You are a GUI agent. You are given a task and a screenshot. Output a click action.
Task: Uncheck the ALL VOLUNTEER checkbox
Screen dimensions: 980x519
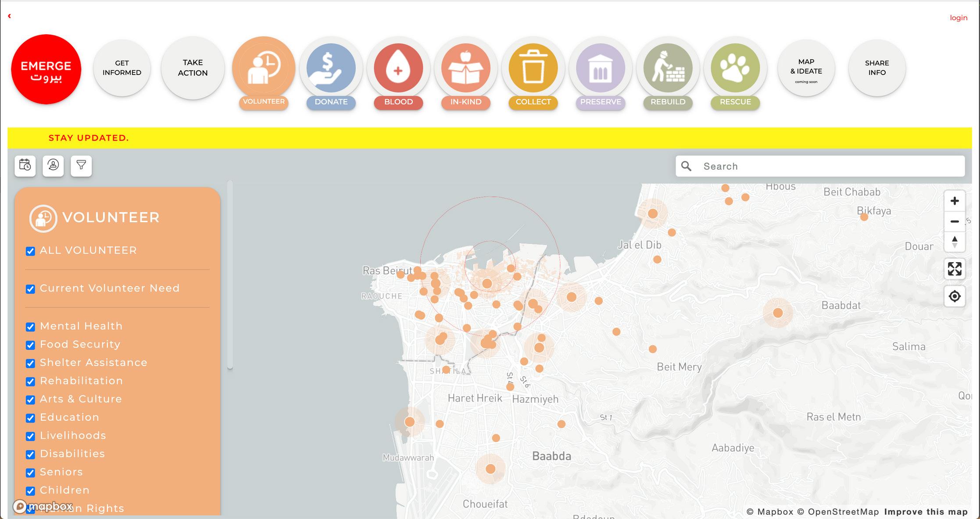pyautogui.click(x=30, y=251)
